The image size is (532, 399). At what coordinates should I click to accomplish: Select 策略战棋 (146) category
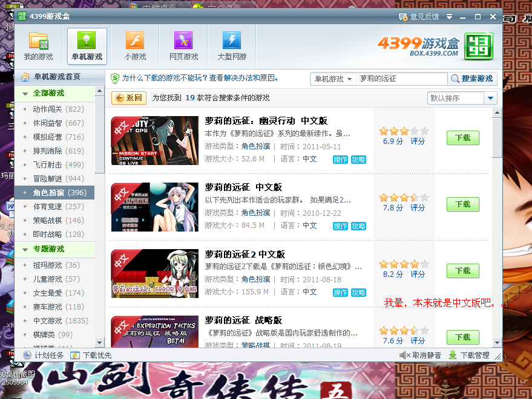[x=54, y=220]
